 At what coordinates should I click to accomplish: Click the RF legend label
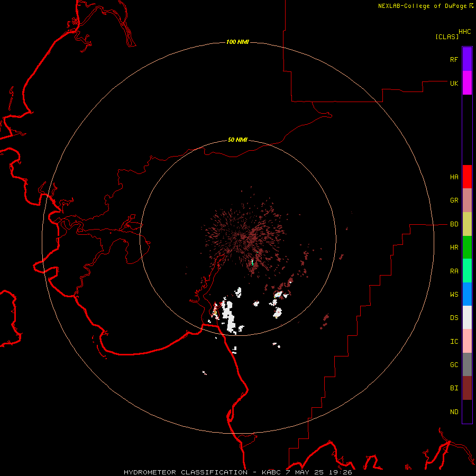454,59
